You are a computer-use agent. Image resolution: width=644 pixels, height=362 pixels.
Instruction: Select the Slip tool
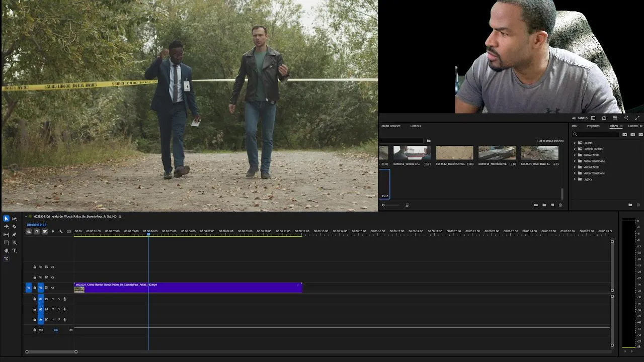(x=6, y=234)
